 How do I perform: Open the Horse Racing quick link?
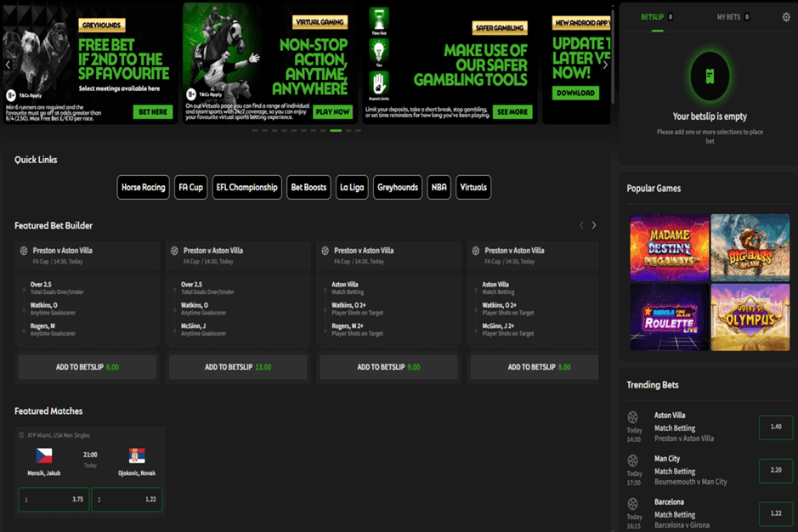click(143, 187)
